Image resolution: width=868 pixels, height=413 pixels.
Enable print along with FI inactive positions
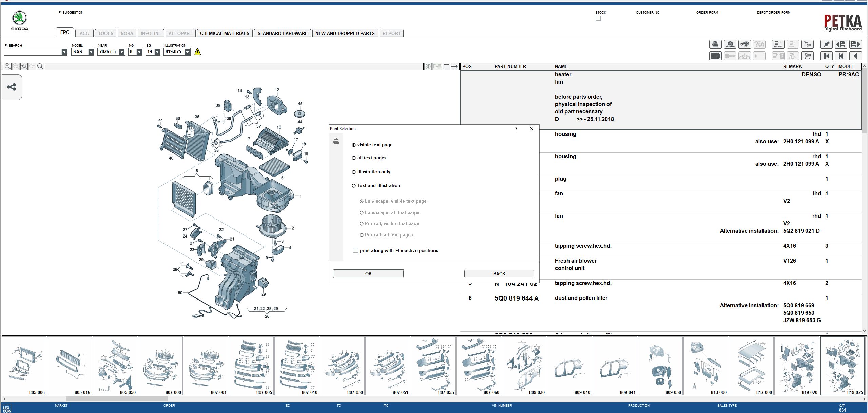tap(355, 250)
